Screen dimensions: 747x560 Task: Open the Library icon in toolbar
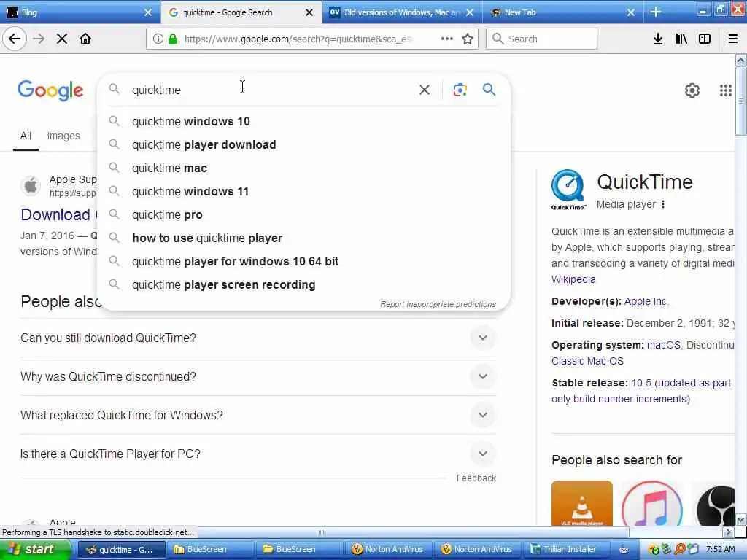(x=681, y=39)
